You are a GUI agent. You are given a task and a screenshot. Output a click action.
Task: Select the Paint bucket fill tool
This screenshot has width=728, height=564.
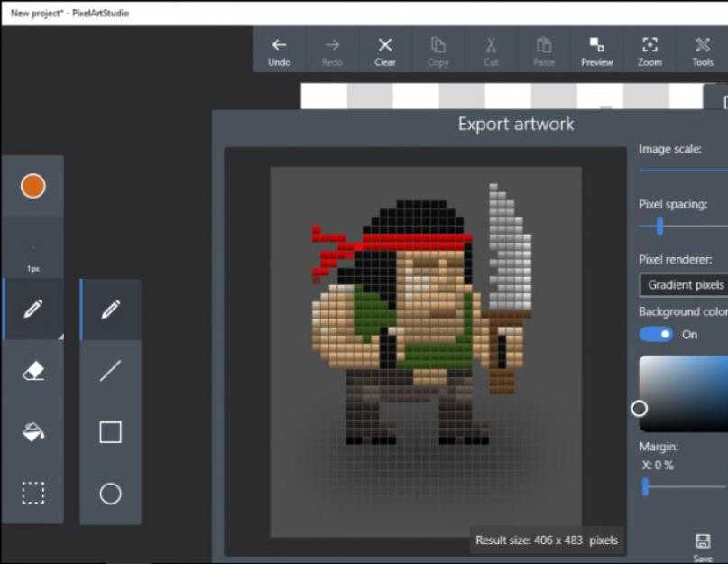pyautogui.click(x=33, y=432)
